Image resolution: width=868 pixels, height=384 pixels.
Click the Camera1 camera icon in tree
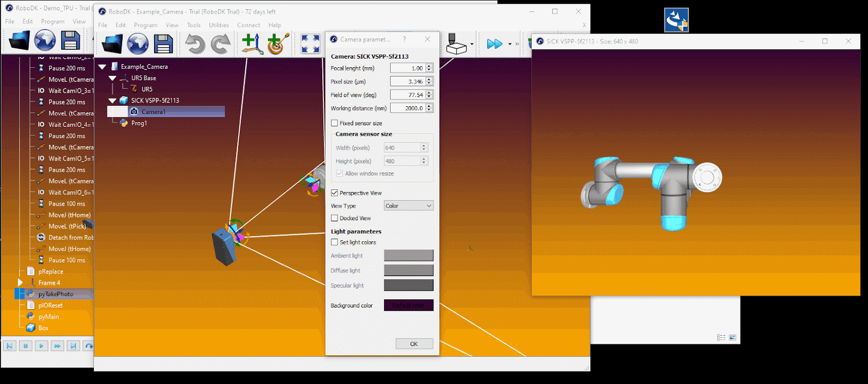coord(134,111)
